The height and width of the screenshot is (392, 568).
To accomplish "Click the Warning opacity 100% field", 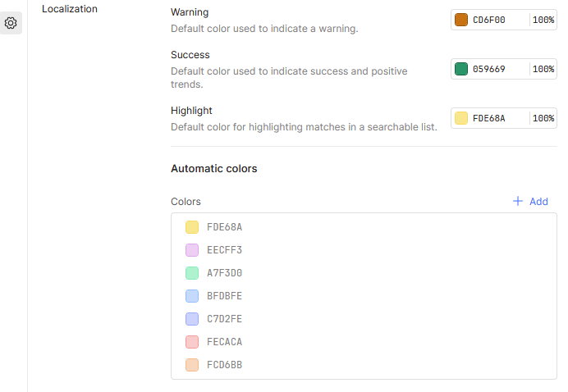I will coord(543,20).
